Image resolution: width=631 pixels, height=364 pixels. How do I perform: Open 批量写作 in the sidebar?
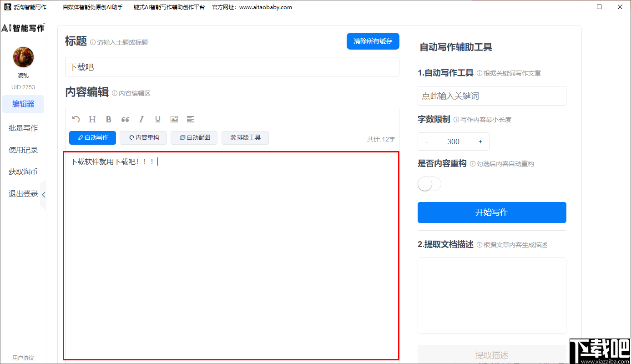tap(23, 128)
